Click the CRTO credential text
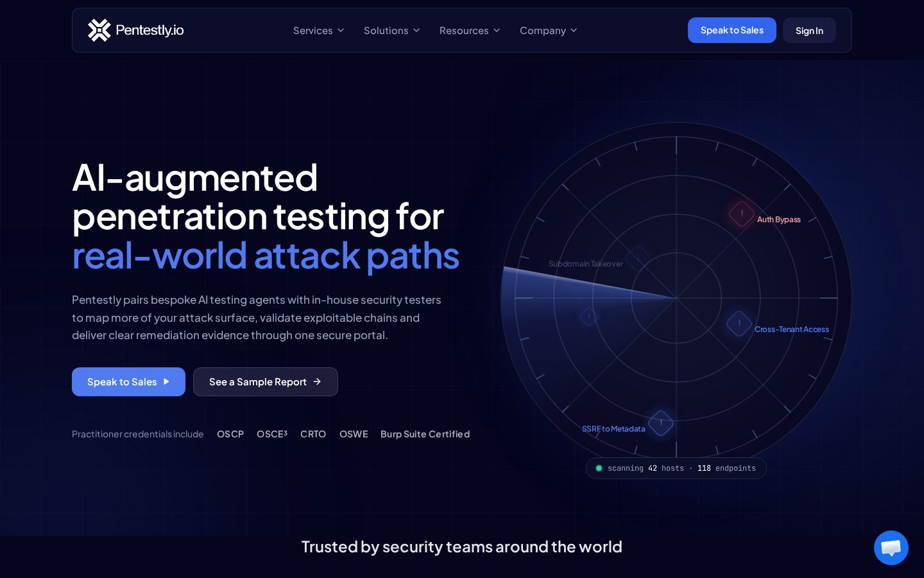 pyautogui.click(x=313, y=434)
